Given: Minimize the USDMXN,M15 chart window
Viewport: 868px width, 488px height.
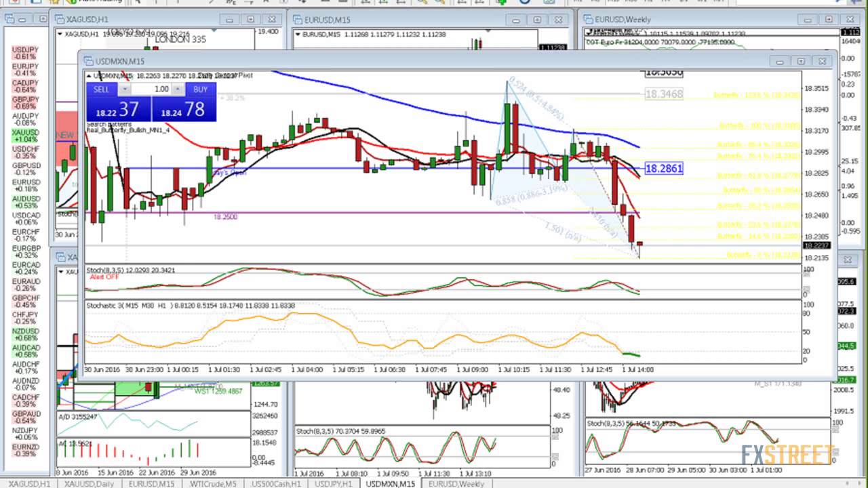Looking at the screenshot, I should [x=780, y=61].
